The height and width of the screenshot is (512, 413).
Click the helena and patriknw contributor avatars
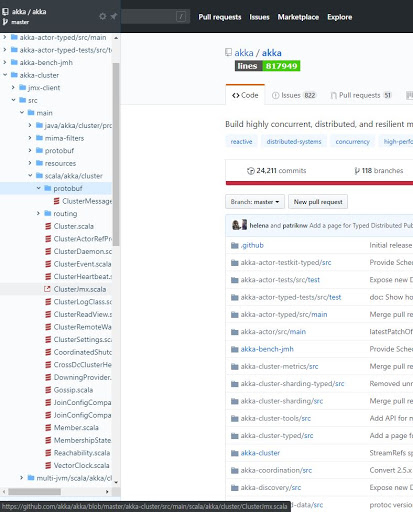click(x=239, y=225)
